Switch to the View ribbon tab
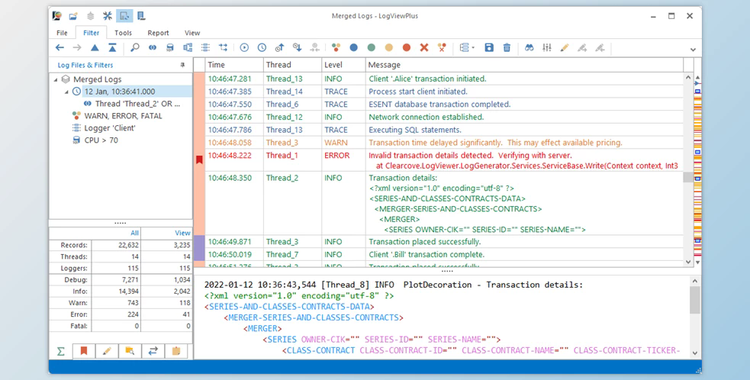 coord(192,33)
